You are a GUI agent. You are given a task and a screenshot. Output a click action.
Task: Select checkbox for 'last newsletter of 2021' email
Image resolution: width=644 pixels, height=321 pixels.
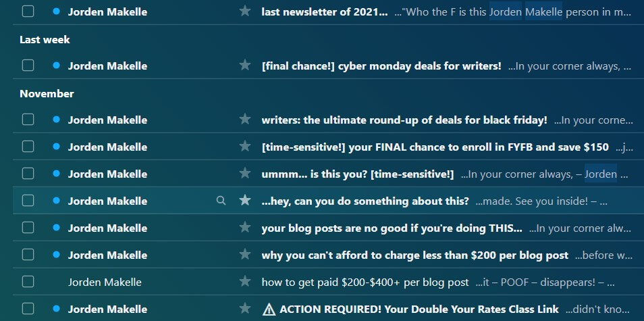click(x=28, y=11)
